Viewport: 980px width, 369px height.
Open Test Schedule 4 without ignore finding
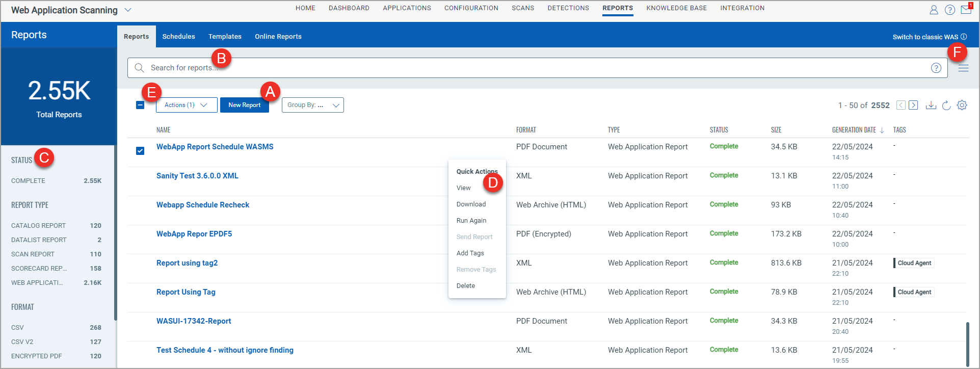click(225, 350)
